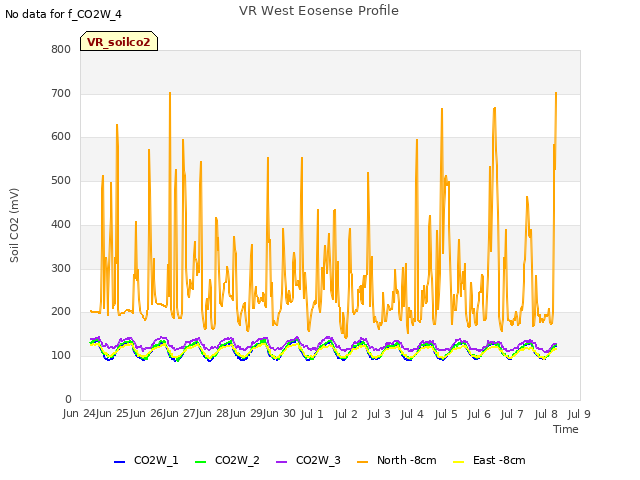Click the orange peak near 700 on Jun 26
Image resolution: width=640 pixels, height=480 pixels.
(x=170, y=94)
